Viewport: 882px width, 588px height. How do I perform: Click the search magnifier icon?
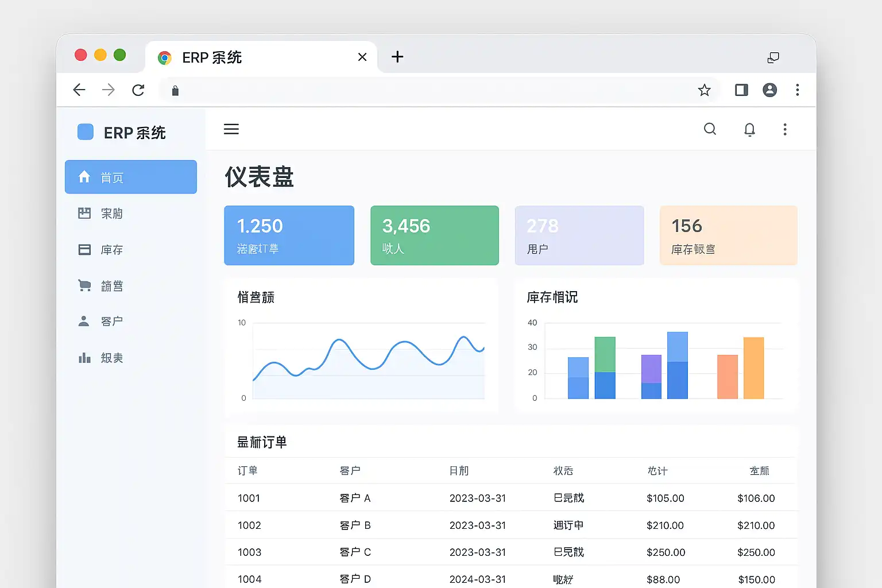click(710, 129)
